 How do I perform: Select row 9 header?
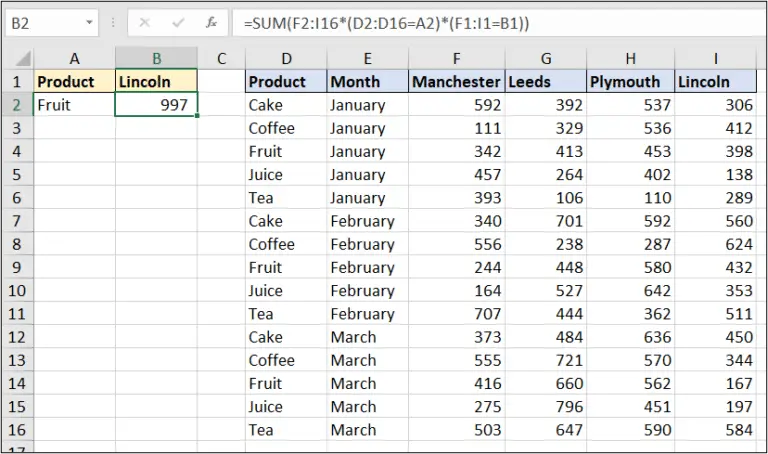click(17, 267)
